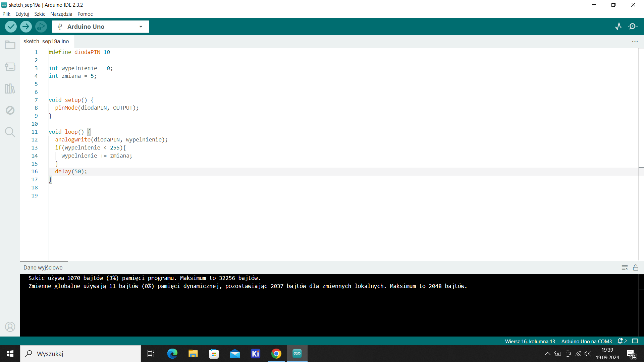Open the Szkic menu
Screen dimensions: 644x362
tap(40, 14)
